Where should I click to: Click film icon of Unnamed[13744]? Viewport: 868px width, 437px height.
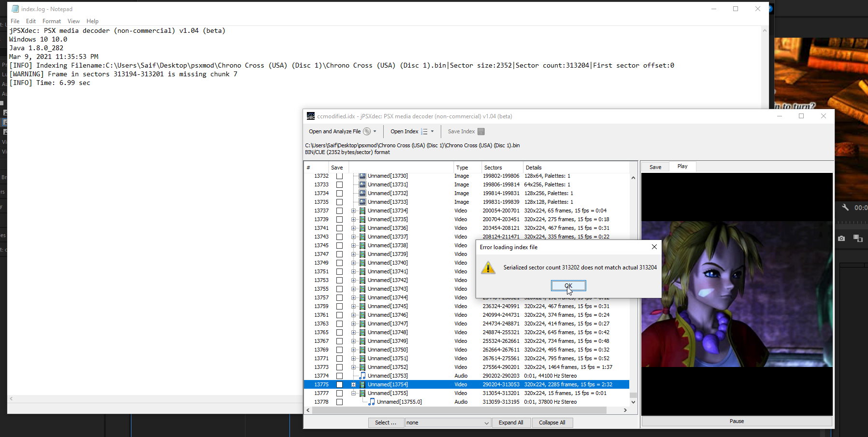click(x=362, y=297)
